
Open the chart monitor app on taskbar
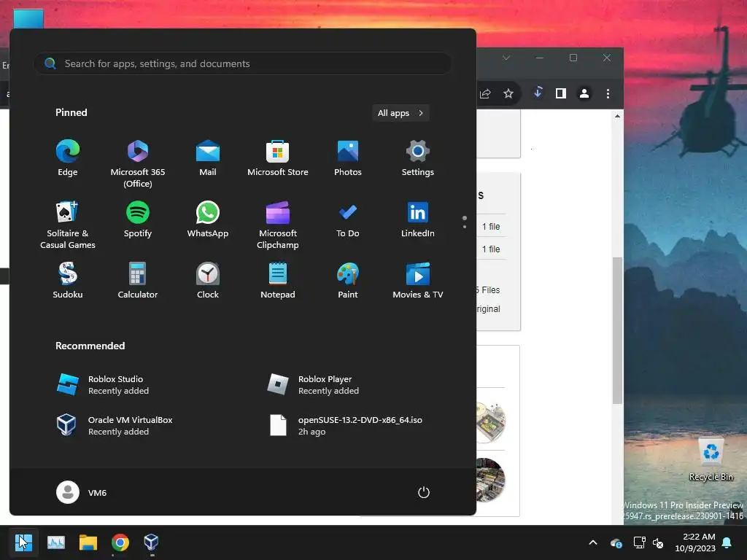[56, 542]
